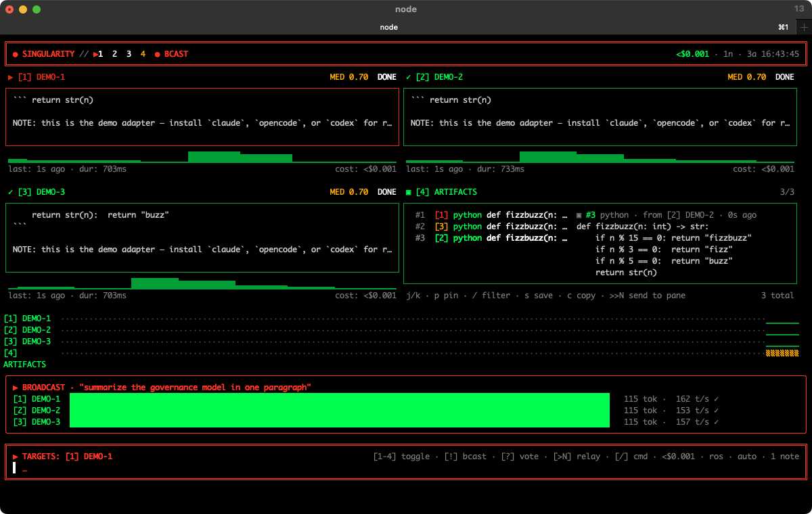Click the arrow marker on DEMO-1 pane
Viewport: 812px width, 514px height.
pyautogui.click(x=11, y=77)
